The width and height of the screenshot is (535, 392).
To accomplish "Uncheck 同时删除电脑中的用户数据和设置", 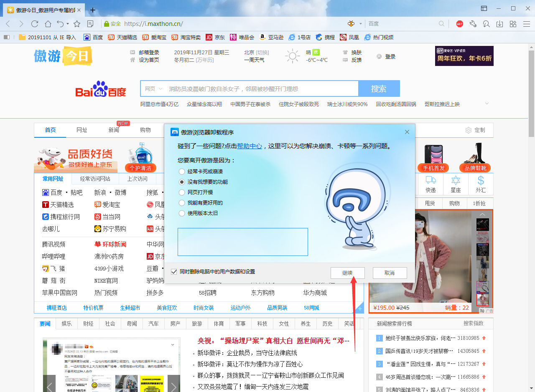I will pyautogui.click(x=173, y=271).
